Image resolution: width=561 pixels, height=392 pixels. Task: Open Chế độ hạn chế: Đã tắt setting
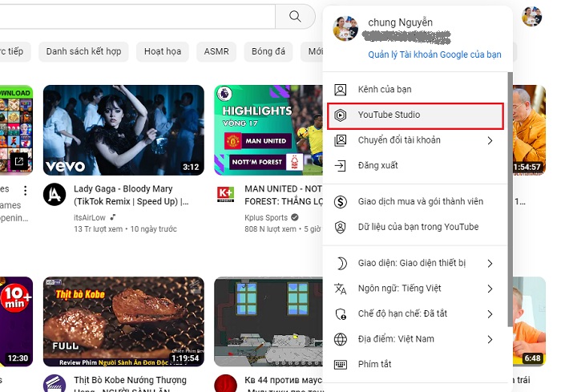tap(401, 314)
